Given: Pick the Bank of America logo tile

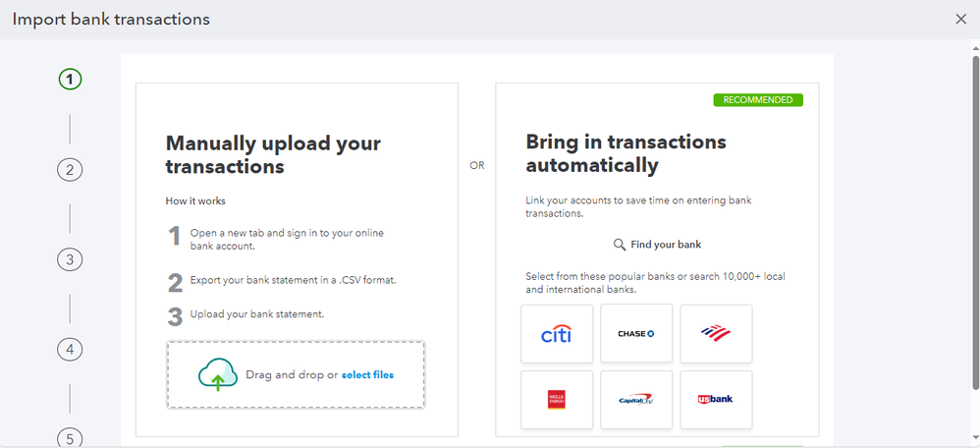Looking at the screenshot, I should click(716, 334).
